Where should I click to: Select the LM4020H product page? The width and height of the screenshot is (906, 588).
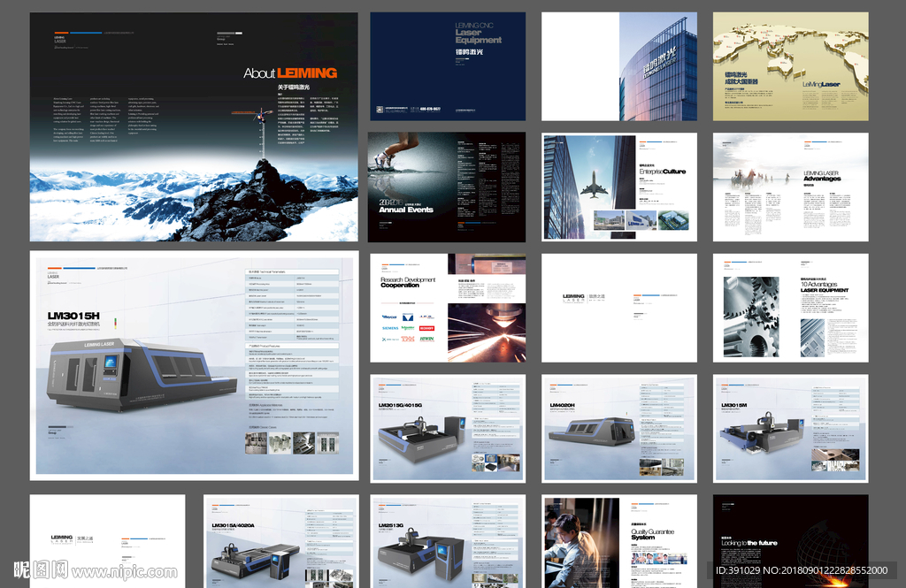point(618,428)
